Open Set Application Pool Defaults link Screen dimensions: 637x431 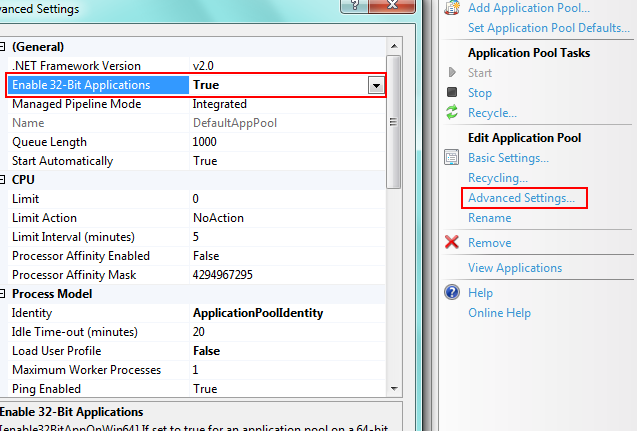[548, 28]
